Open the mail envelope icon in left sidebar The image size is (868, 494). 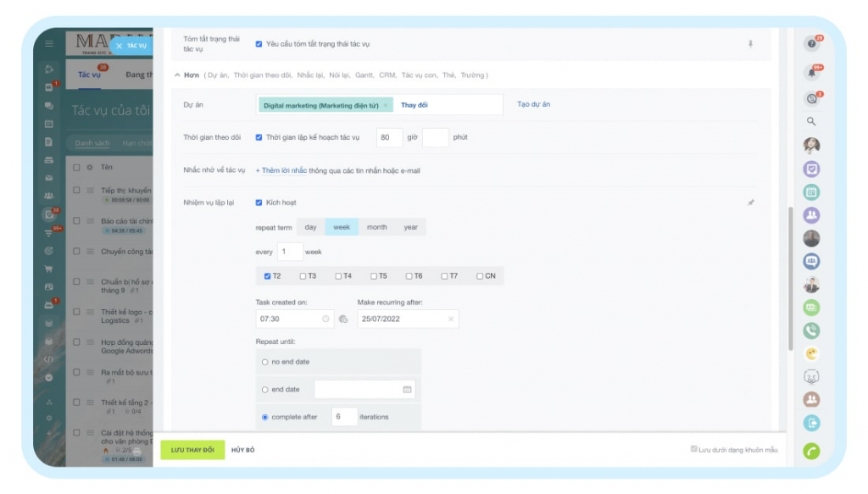click(49, 178)
